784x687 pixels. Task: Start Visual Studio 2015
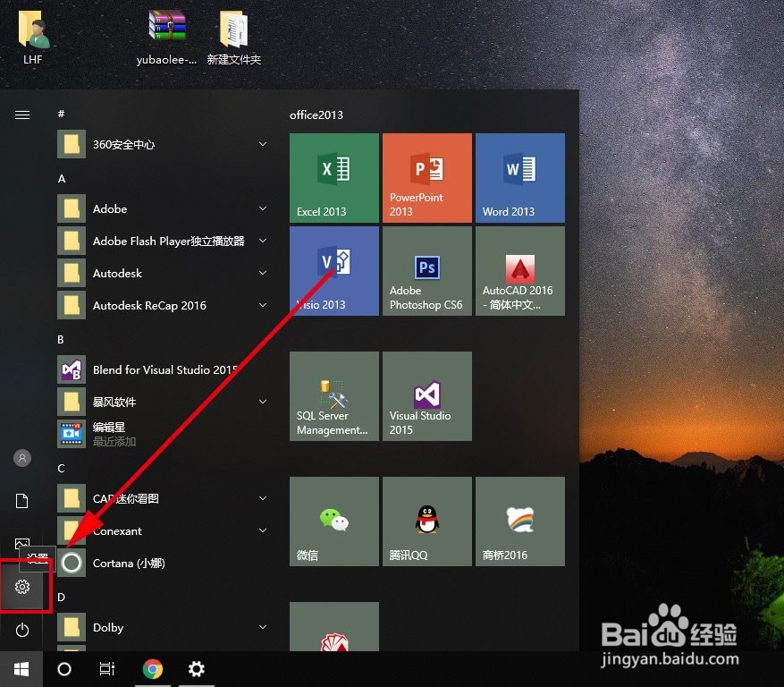[x=426, y=395]
